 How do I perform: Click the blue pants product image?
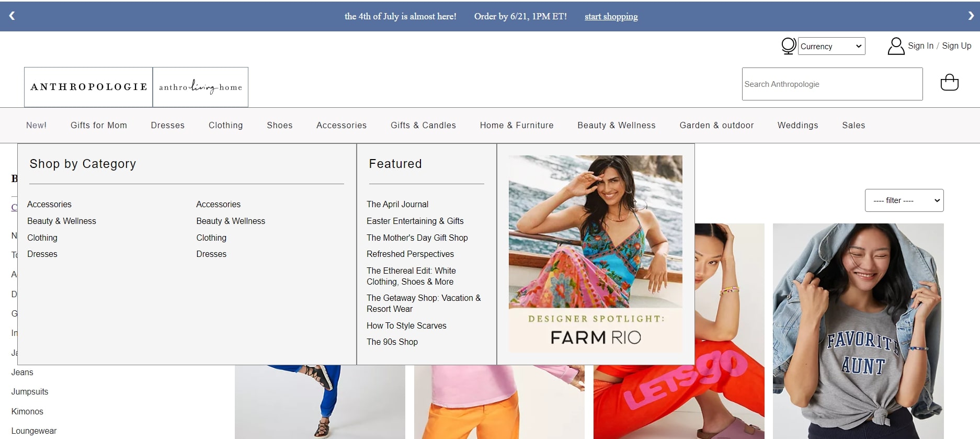320,402
